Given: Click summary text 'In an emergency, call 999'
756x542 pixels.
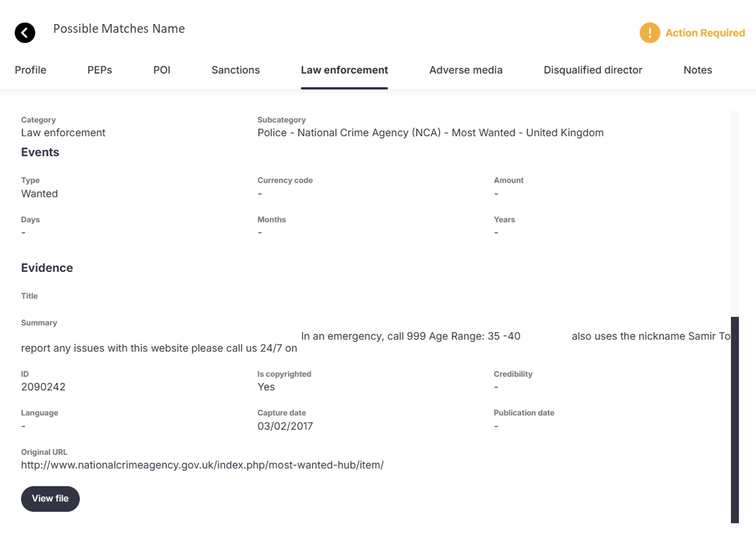Looking at the screenshot, I should click(363, 336).
